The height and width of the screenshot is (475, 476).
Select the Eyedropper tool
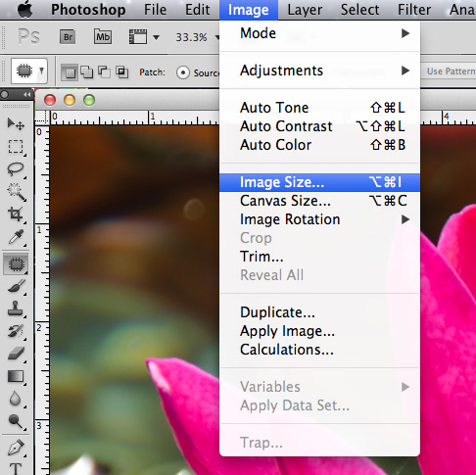click(x=16, y=237)
